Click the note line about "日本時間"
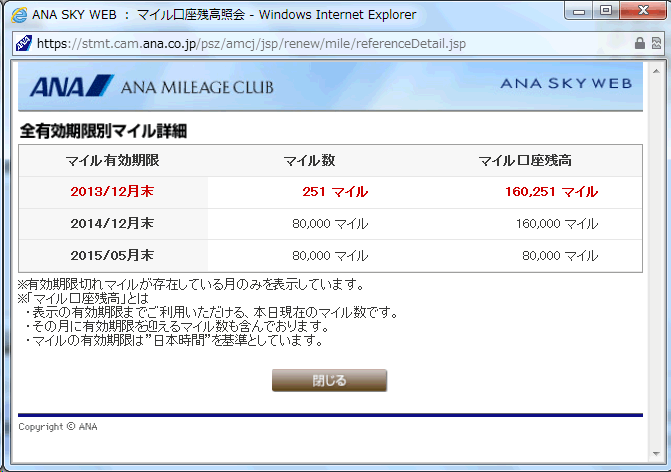Image resolution: width=671 pixels, height=472 pixels. pos(174,341)
